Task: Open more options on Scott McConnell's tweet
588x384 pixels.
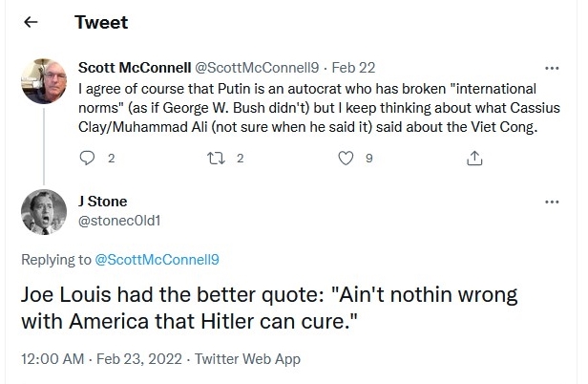Action: point(552,69)
